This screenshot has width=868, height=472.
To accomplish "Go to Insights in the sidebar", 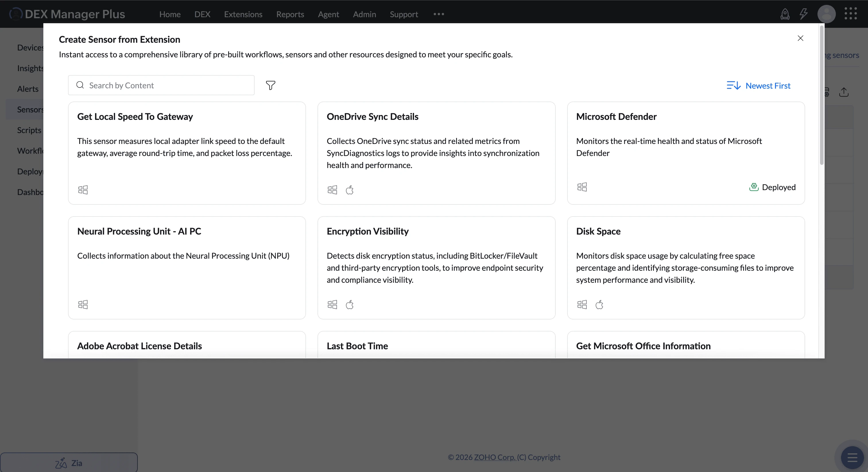I will click(x=30, y=68).
